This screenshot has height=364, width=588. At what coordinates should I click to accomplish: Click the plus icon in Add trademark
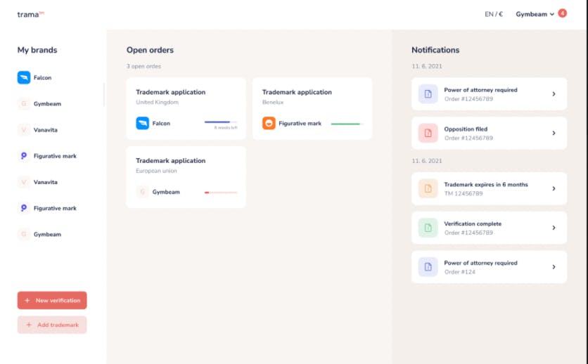[29, 325]
